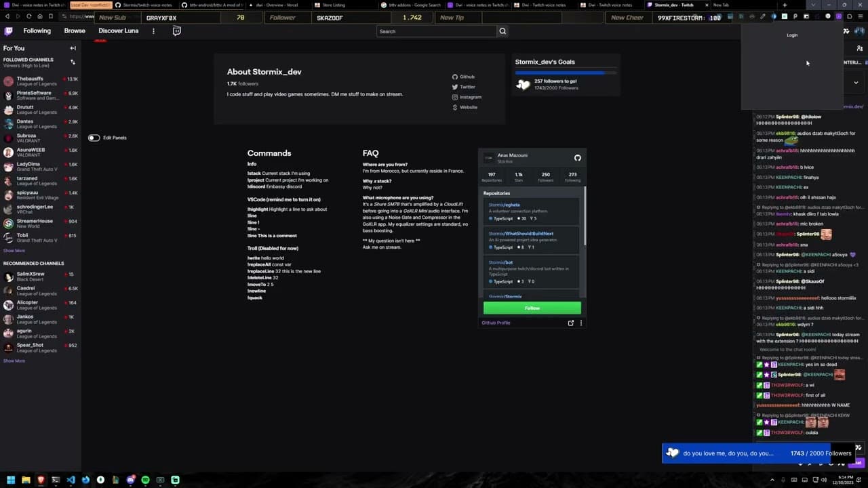Open the Instagram social link
Screen dimensions: 868x488
click(x=467, y=98)
